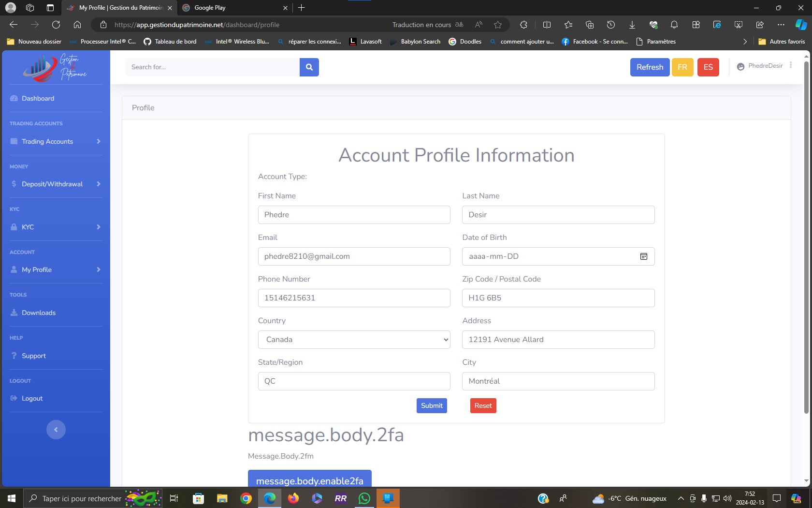Open the Date of Birth calendar picker
Screen dimensions: 812x508
(x=643, y=256)
